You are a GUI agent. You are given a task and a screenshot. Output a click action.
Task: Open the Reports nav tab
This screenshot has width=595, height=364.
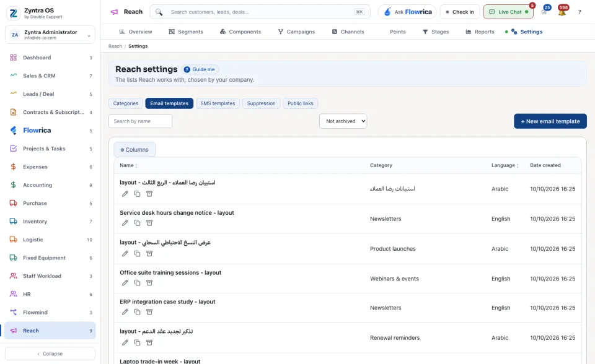(480, 32)
